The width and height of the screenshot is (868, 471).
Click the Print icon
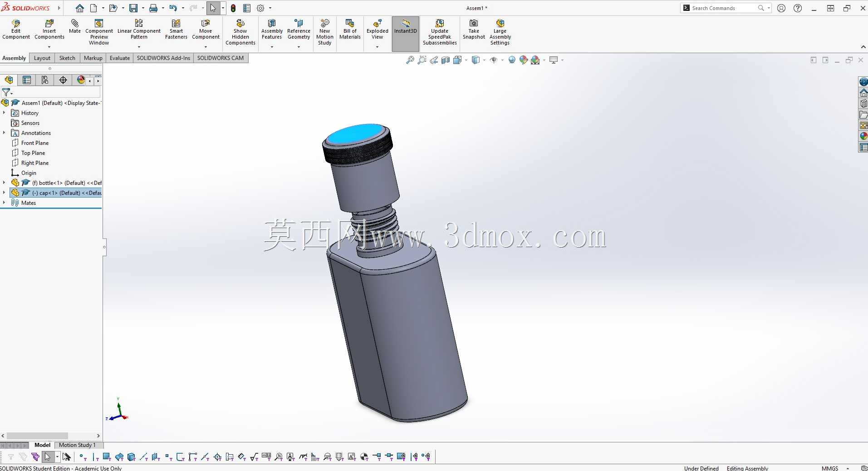click(x=153, y=8)
